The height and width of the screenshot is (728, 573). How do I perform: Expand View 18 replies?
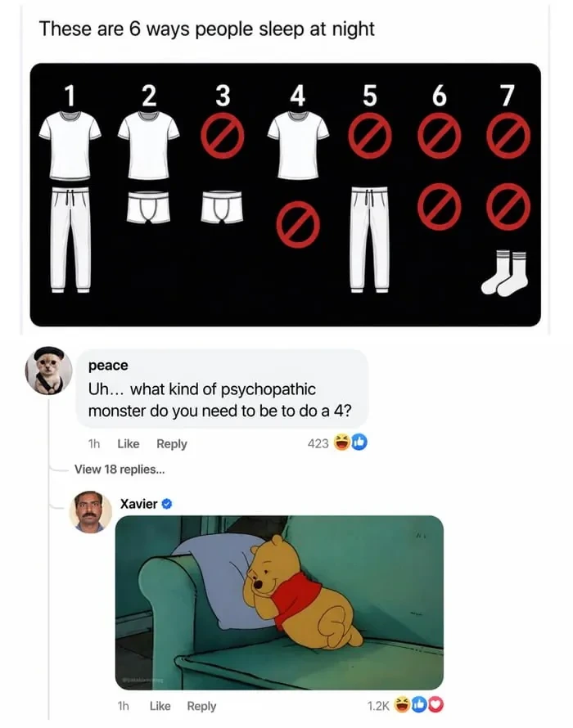tap(120, 470)
